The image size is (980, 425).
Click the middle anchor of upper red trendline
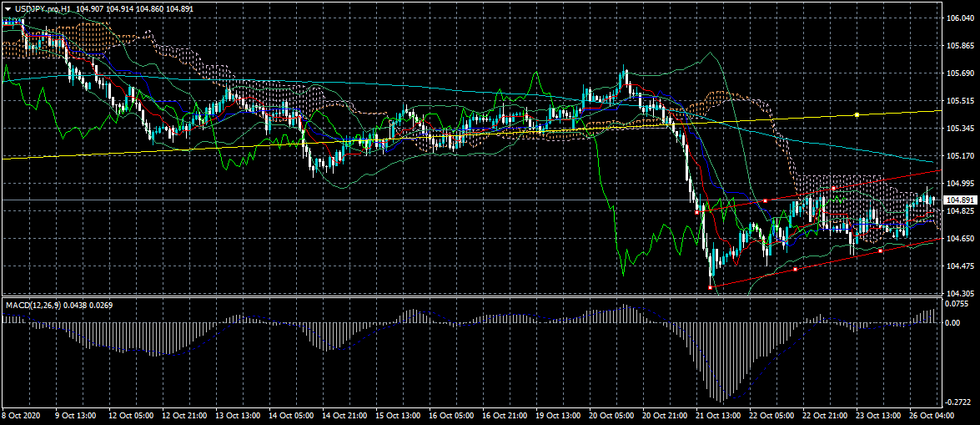tap(766, 200)
